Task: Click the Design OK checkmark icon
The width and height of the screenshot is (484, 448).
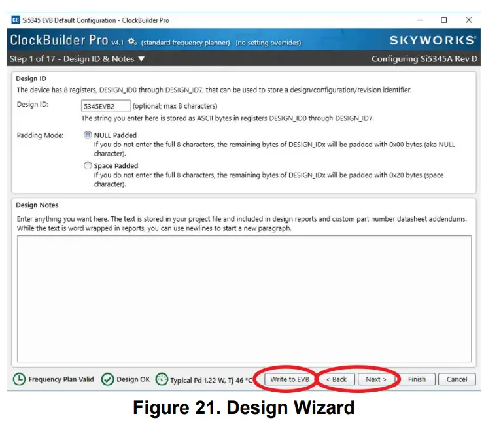Action: [x=108, y=379]
